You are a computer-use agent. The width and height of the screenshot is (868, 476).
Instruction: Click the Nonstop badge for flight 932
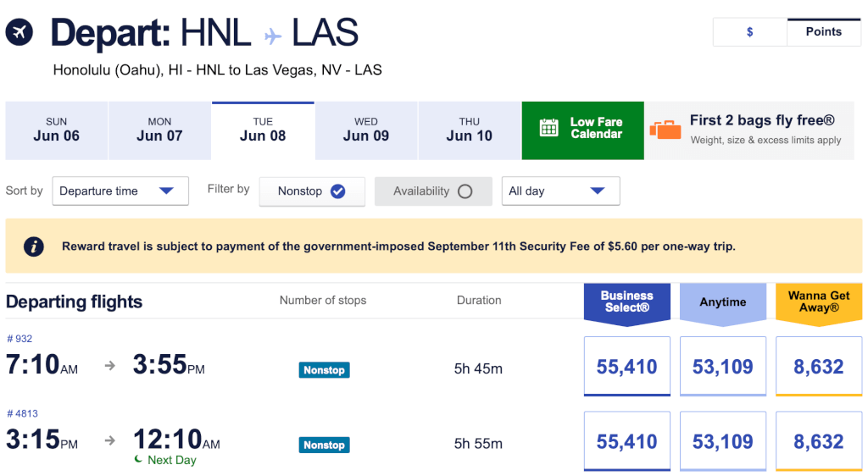pos(324,370)
